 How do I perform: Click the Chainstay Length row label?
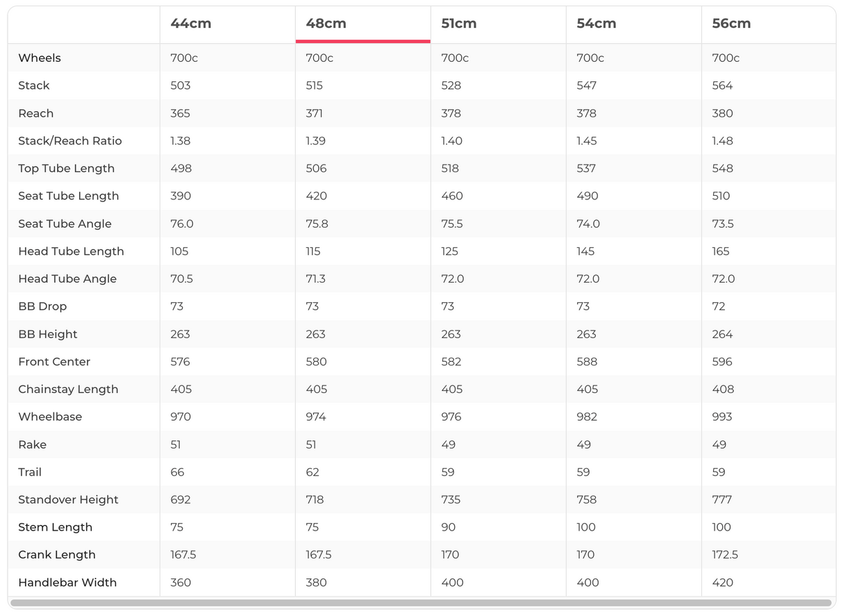[x=68, y=390]
